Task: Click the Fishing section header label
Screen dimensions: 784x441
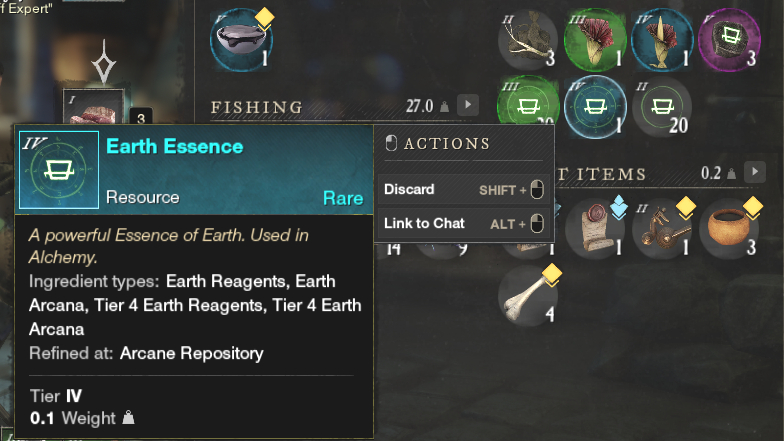Action: coord(256,107)
